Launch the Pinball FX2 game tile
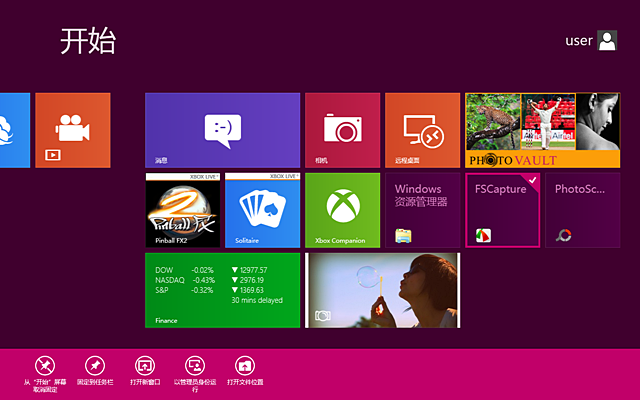 tap(183, 210)
